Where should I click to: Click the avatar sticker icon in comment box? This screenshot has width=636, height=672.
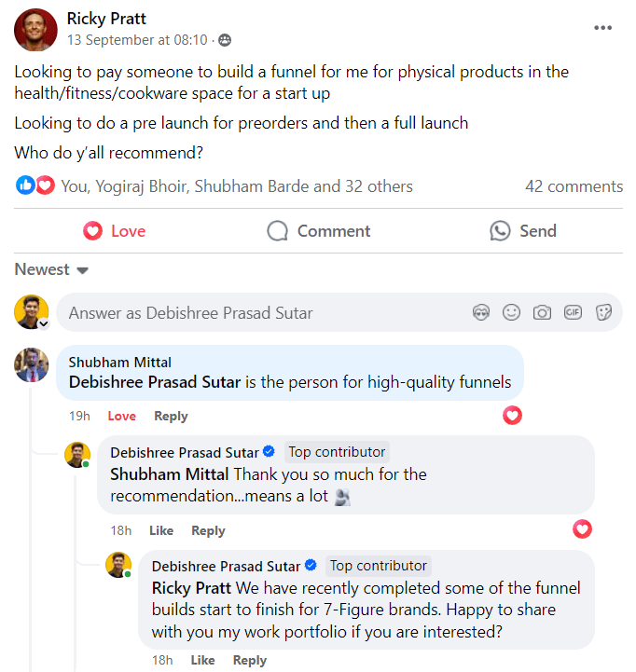[x=480, y=313]
